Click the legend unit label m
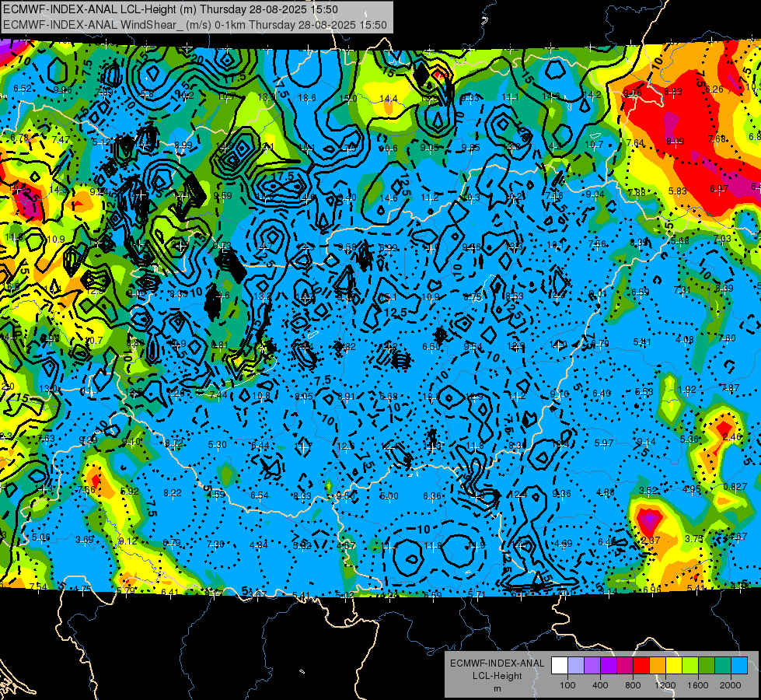Screen dimensions: 761x700 pyautogui.click(x=497, y=688)
